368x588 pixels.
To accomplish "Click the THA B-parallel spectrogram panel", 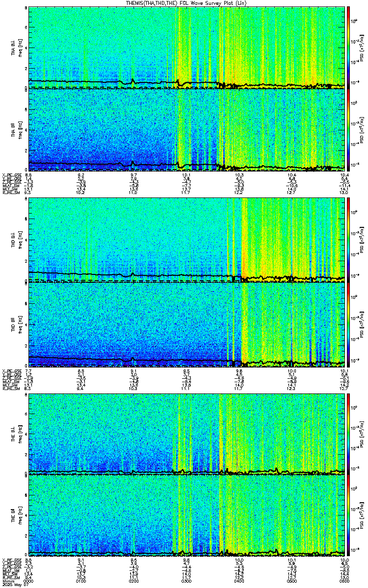I will pos(187,130).
